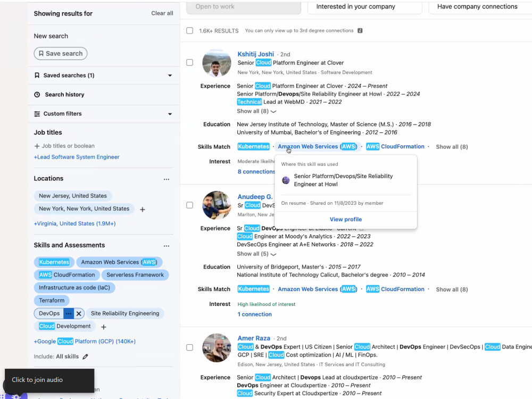Screen dimensions: 532x399
Task: Open the Locations three-dot options menu
Action: [x=166, y=179]
